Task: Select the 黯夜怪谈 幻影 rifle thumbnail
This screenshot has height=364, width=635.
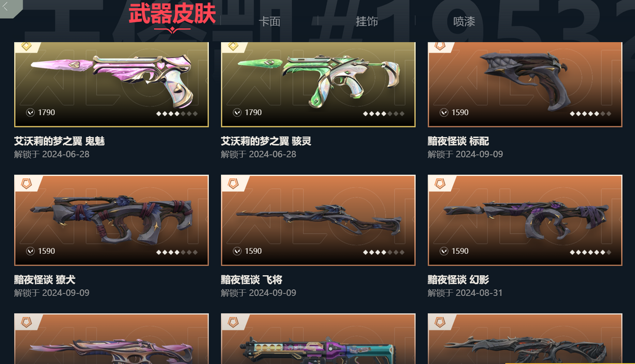Action: (x=525, y=221)
